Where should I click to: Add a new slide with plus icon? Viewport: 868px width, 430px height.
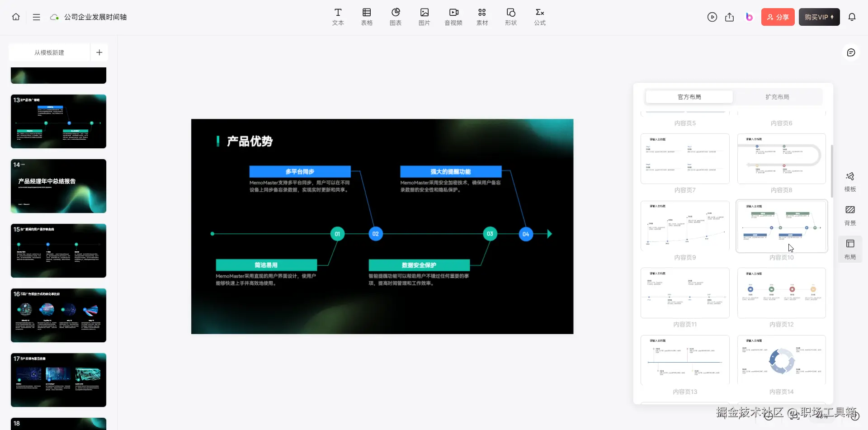[99, 52]
